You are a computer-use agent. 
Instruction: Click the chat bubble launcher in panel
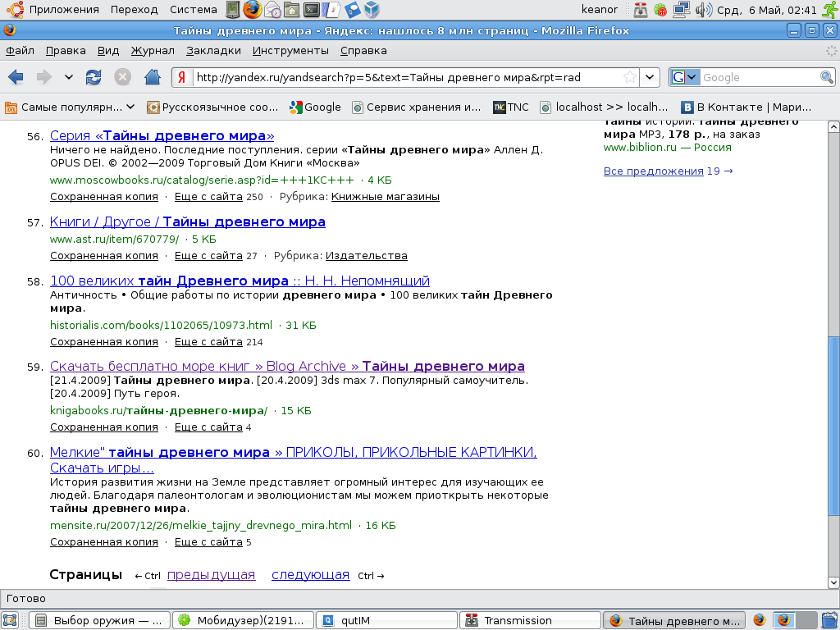(x=352, y=10)
